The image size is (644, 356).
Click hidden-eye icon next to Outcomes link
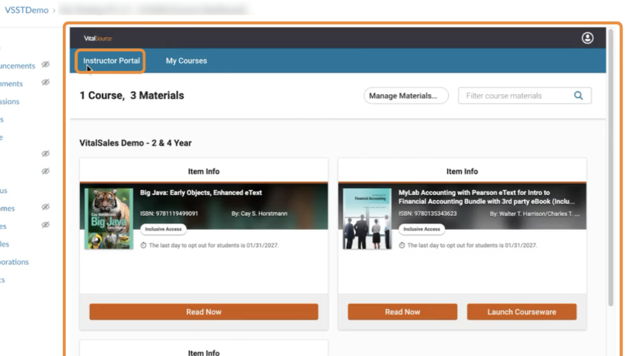(x=45, y=207)
